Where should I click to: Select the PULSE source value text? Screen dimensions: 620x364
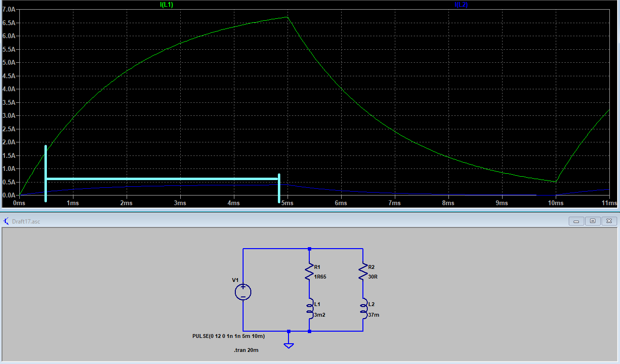click(x=228, y=336)
